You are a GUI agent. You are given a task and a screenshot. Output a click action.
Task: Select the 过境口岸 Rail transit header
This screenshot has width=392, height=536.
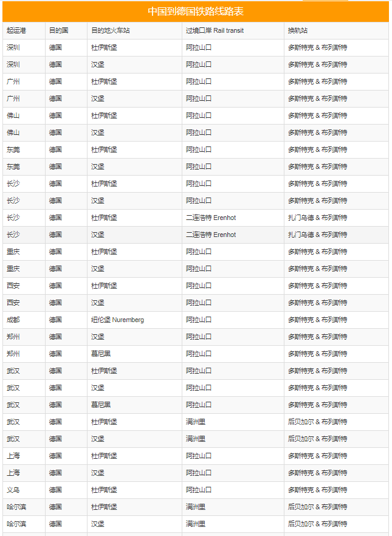click(x=215, y=30)
